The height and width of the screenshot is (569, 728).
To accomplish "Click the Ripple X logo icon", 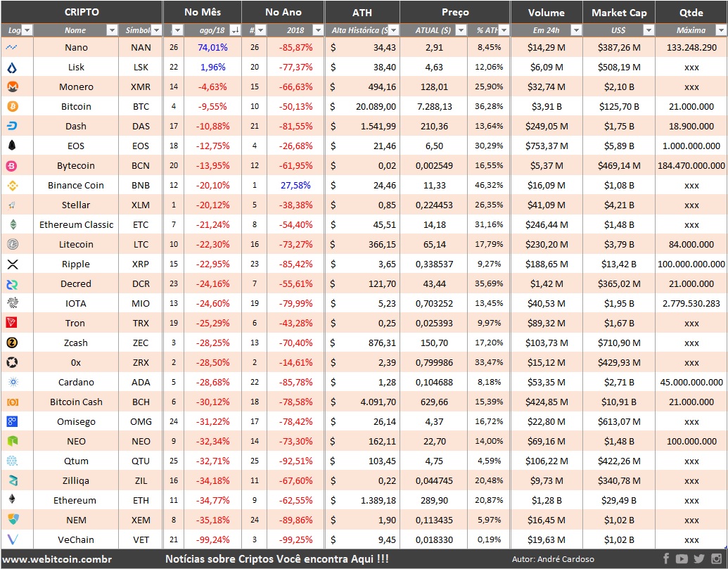I will point(13,264).
